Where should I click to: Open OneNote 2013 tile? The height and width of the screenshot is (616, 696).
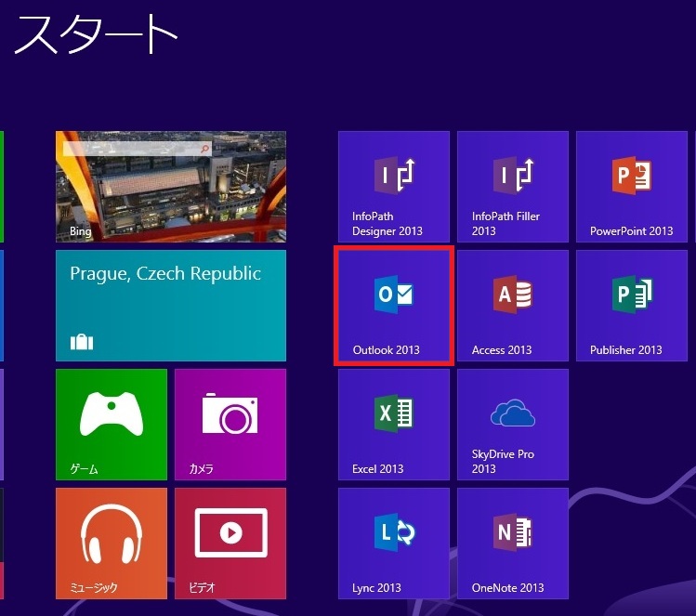(513, 544)
